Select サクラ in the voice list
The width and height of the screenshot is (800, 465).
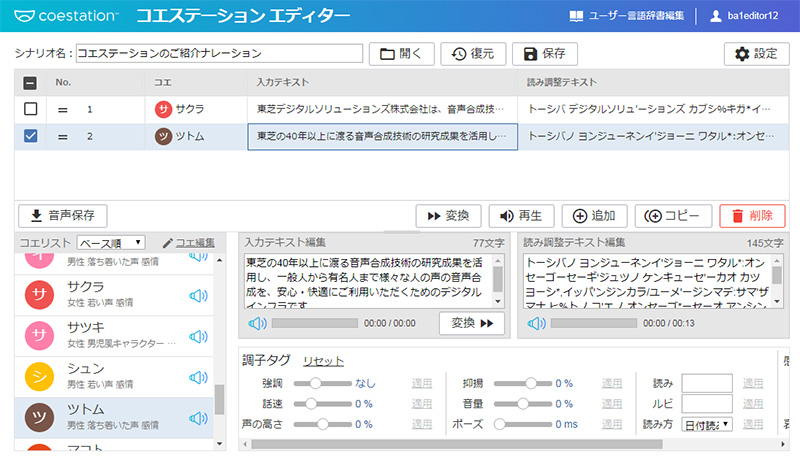pyautogui.click(x=114, y=295)
